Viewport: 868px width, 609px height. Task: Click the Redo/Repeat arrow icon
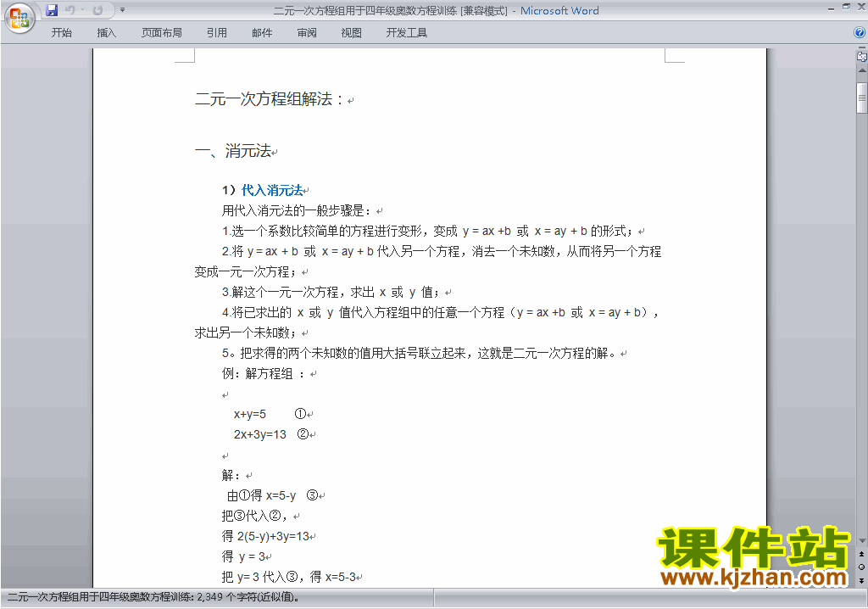tap(98, 10)
